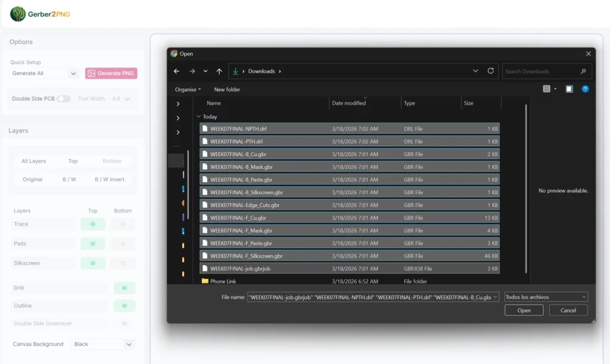Switch Layers view to Top tab
The height and width of the screenshot is (364, 610).
[x=72, y=160]
